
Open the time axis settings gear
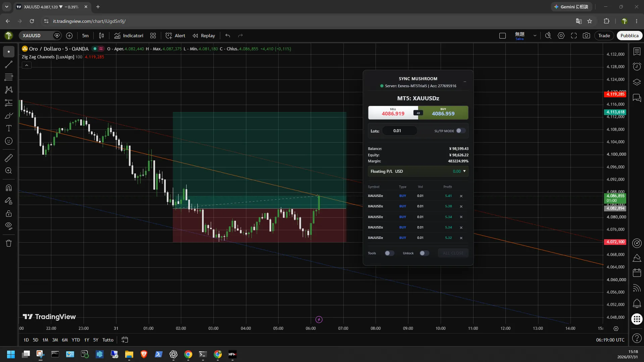616,328
